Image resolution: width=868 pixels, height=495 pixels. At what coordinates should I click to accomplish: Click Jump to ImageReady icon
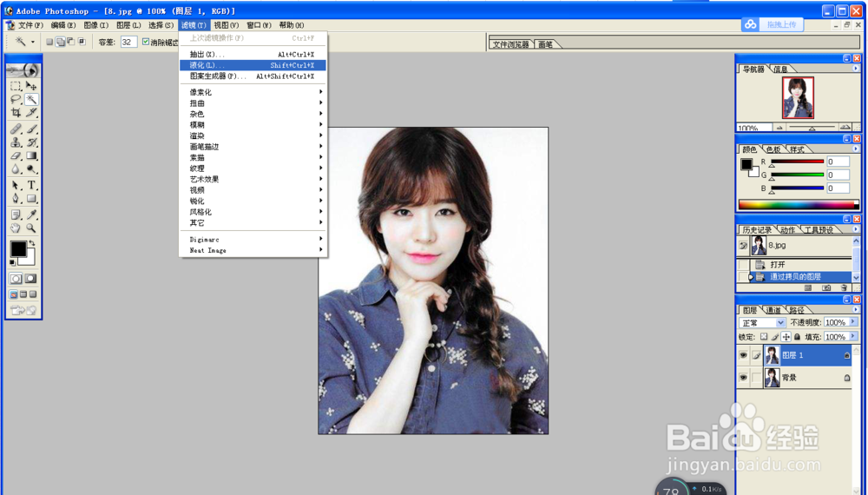pyautogui.click(x=23, y=310)
